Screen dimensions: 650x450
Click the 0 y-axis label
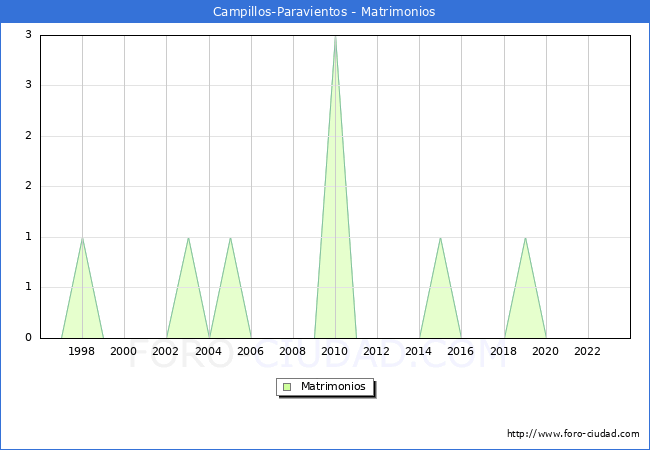(28, 338)
